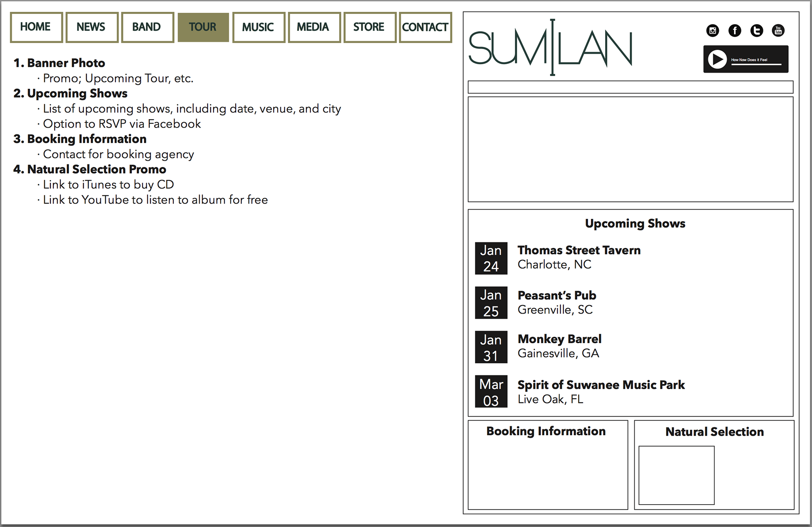Screen dimensions: 812x527
Task: Select the Jan 24 date badge
Action: point(491,258)
